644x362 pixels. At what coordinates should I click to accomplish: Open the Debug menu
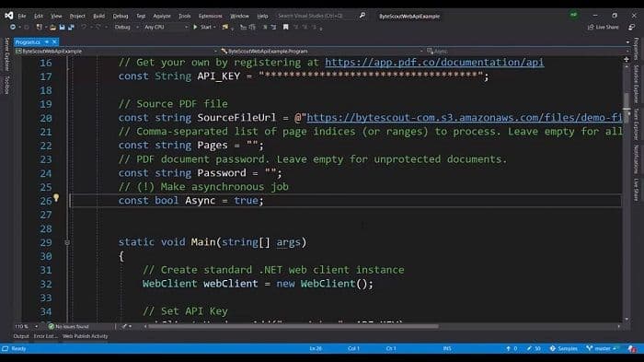click(121, 16)
